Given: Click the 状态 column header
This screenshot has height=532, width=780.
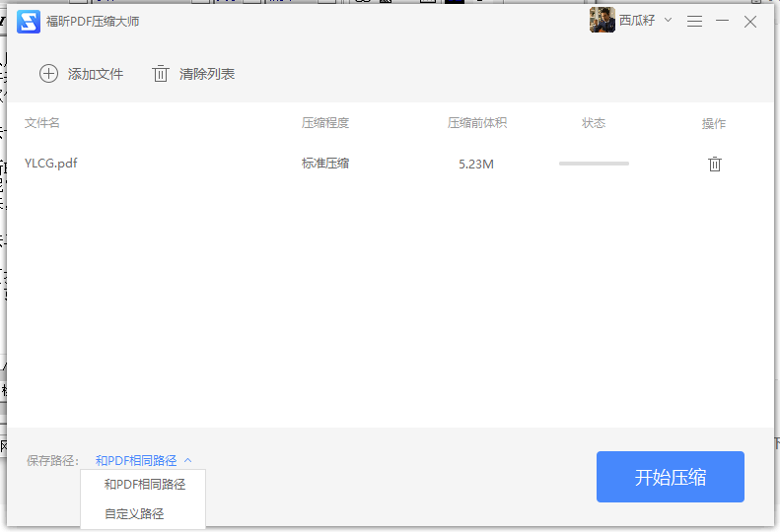Looking at the screenshot, I should pyautogui.click(x=594, y=123).
